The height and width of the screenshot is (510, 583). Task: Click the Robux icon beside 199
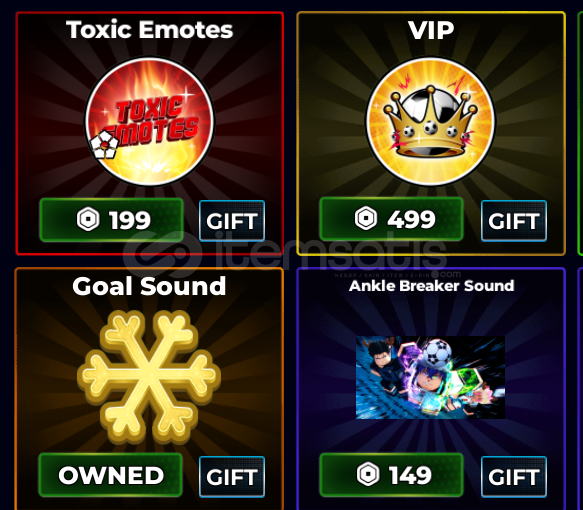(x=88, y=220)
